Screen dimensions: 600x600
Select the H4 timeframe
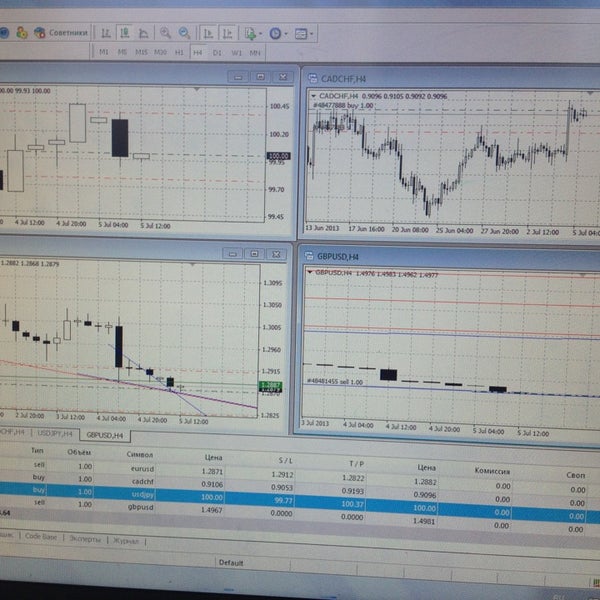point(198,52)
